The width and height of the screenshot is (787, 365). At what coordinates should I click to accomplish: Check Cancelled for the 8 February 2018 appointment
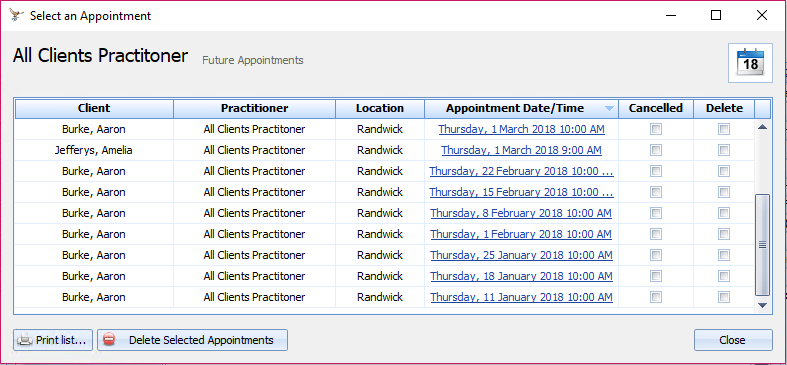tap(655, 213)
